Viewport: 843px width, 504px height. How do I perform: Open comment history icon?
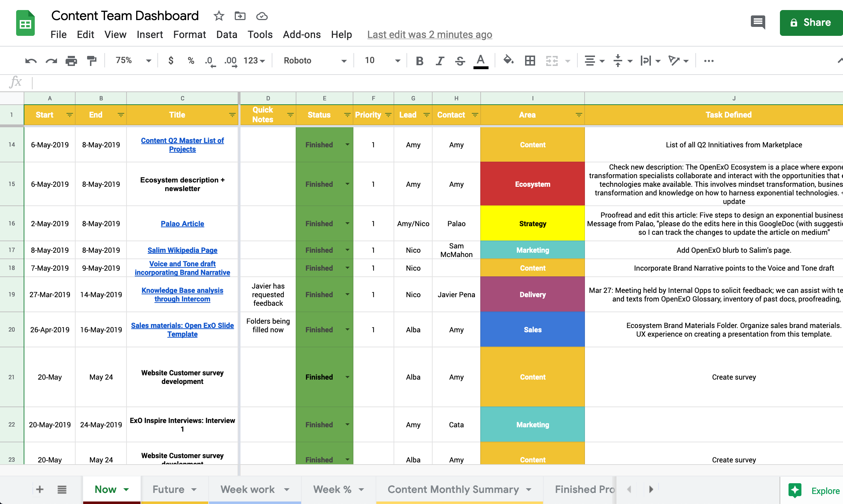[x=758, y=22]
